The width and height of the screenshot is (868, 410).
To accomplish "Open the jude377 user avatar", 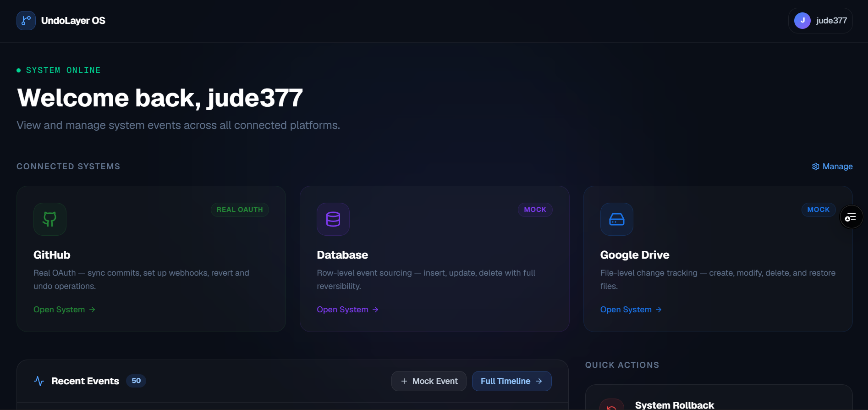I will tap(802, 21).
